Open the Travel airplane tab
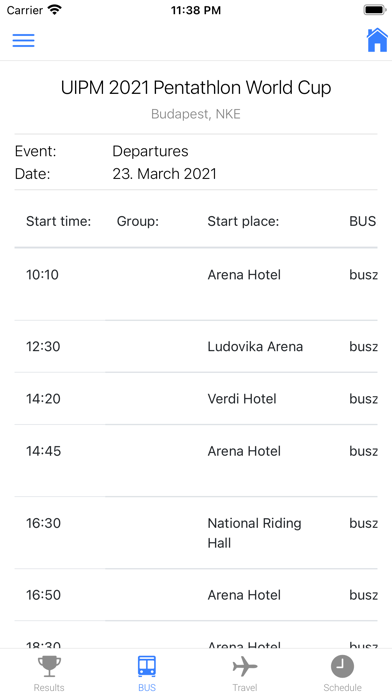Image resolution: width=392 pixels, height=696 pixels. click(x=245, y=673)
